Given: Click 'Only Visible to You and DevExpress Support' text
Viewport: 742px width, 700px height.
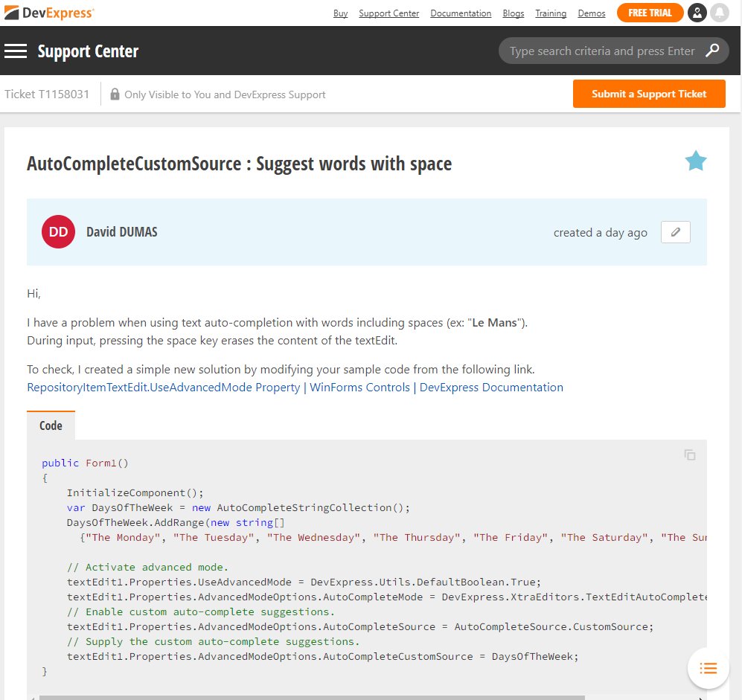Looking at the screenshot, I should coord(225,94).
